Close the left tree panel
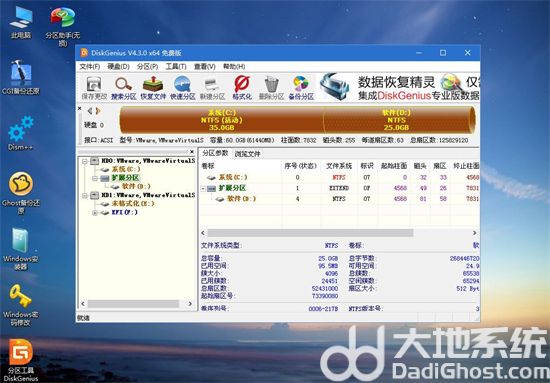The image size is (550, 383). click(192, 152)
